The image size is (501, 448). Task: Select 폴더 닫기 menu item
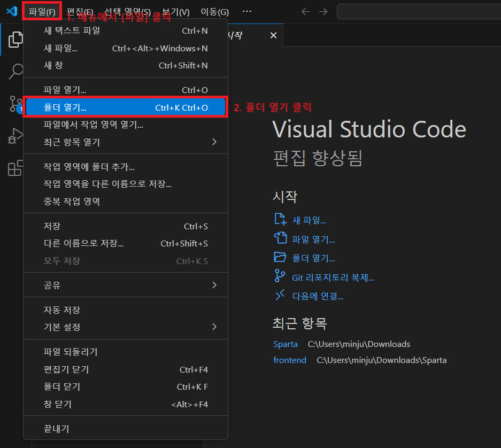126,387
